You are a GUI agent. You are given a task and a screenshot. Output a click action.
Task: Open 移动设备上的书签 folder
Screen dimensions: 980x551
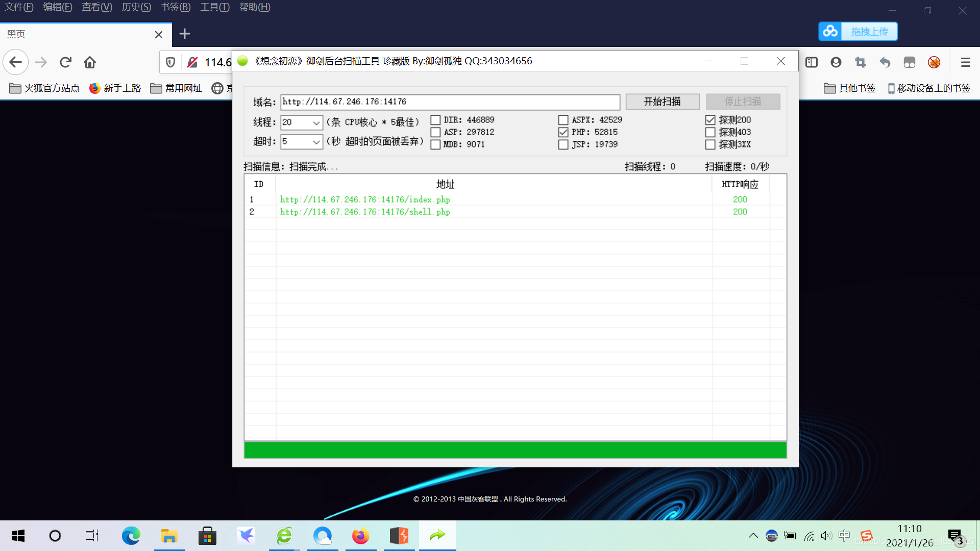point(929,88)
